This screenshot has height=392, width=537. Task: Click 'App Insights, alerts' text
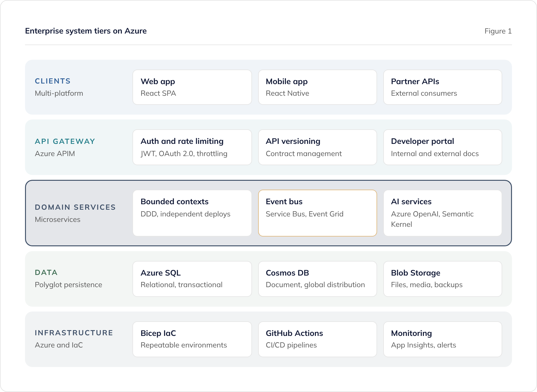point(423,345)
